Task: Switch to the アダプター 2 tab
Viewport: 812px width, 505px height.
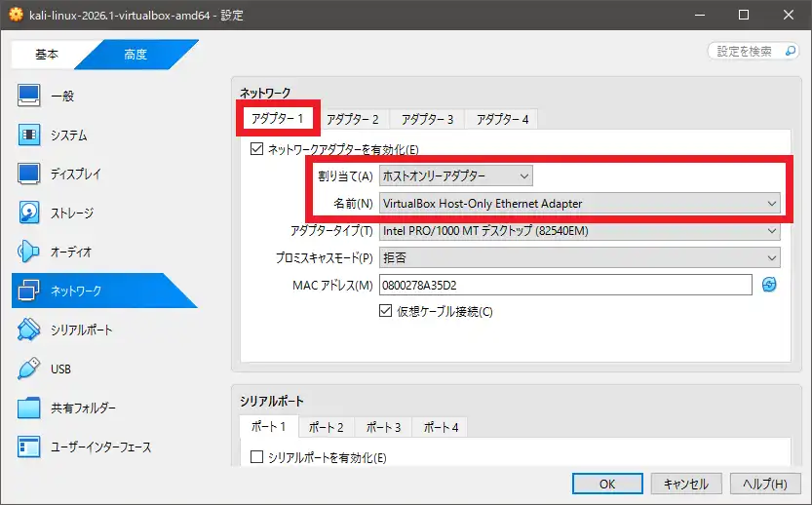Action: tap(353, 120)
